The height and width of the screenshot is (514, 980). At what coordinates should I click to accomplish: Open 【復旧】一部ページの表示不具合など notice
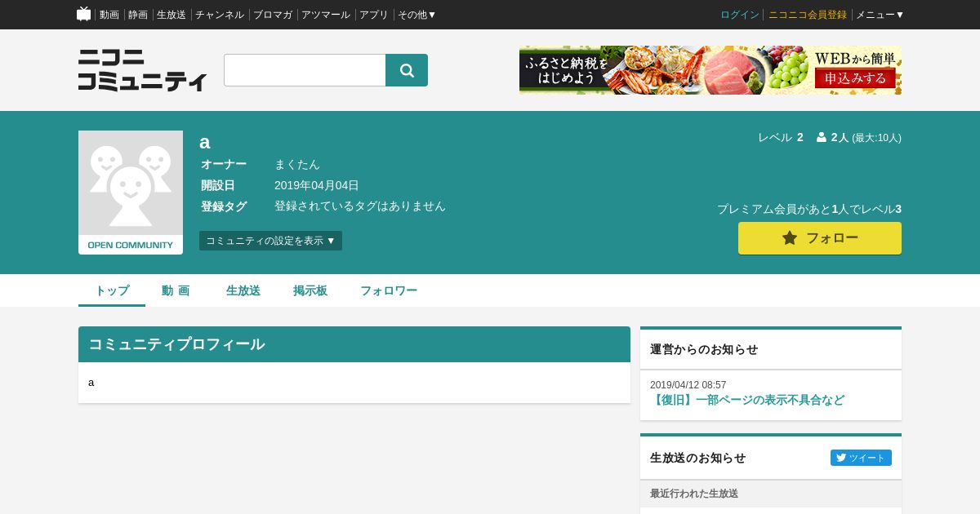click(x=747, y=400)
